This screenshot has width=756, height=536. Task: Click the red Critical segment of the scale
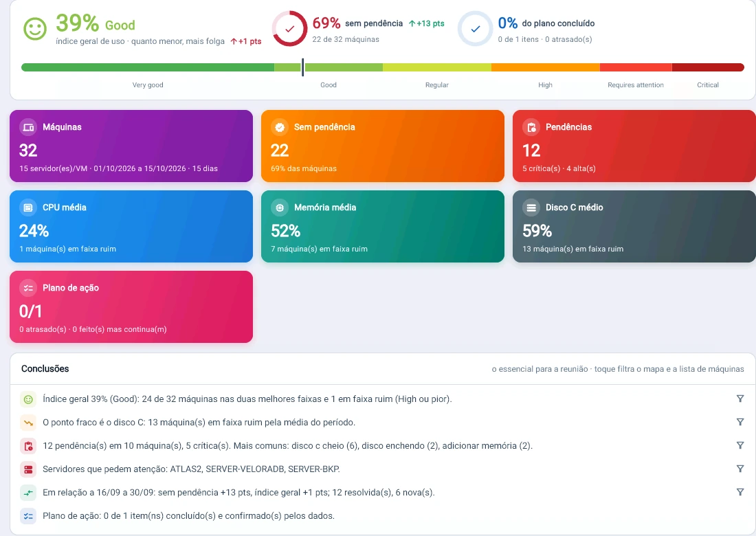[709, 67]
